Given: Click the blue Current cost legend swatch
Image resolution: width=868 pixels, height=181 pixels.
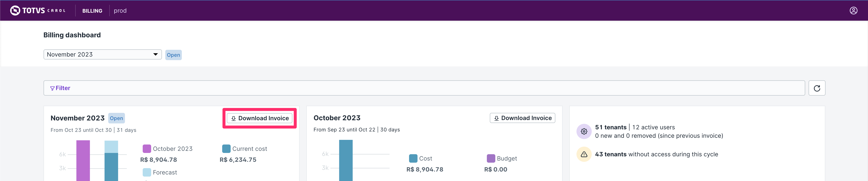Looking at the screenshot, I should tap(226, 149).
